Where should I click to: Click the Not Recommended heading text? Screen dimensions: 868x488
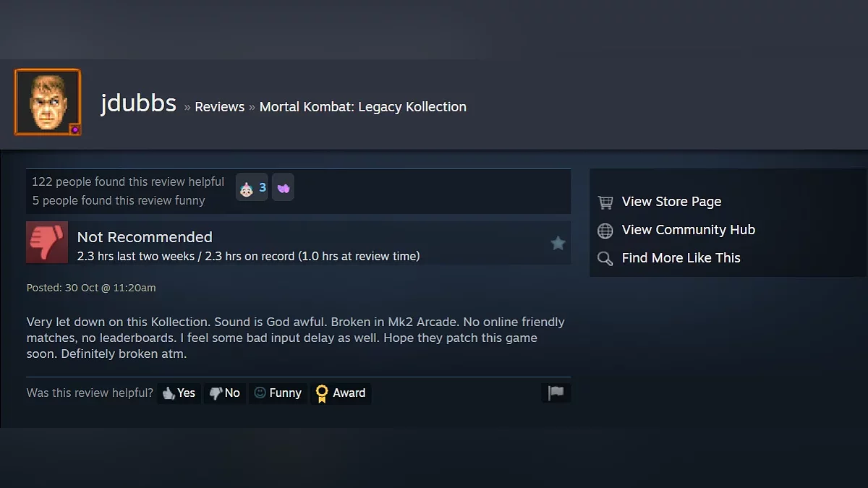[x=145, y=237]
